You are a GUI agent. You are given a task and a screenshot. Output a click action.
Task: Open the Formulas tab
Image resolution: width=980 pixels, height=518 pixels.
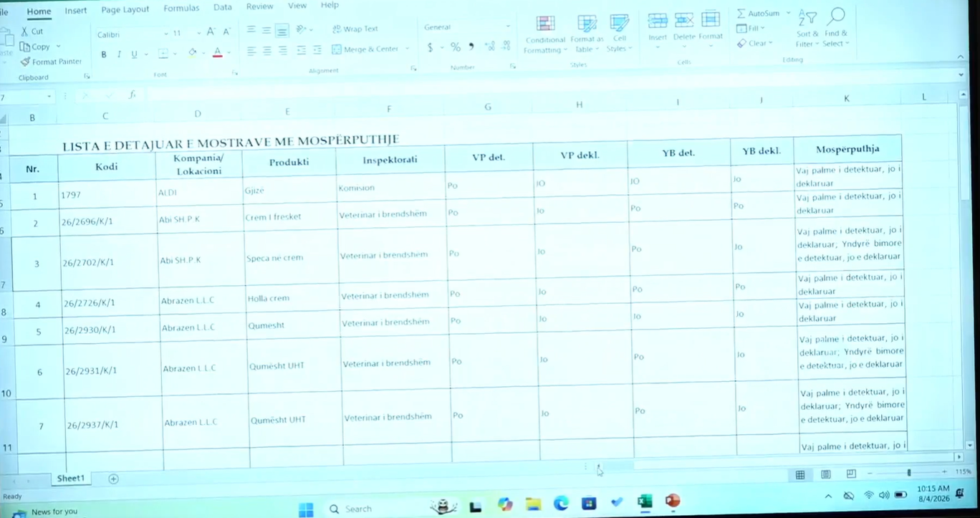[181, 9]
